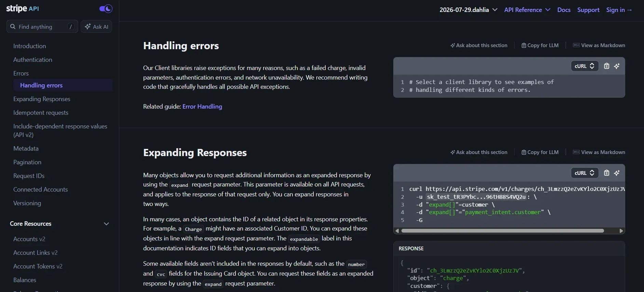Open the Support page
The height and width of the screenshot is (292, 644).
point(588,10)
